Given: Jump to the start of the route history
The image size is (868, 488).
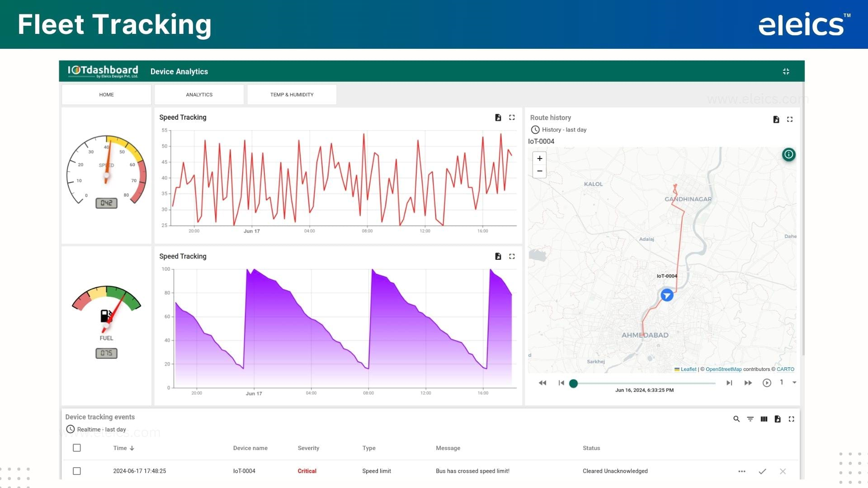Looking at the screenshot, I should tap(561, 383).
